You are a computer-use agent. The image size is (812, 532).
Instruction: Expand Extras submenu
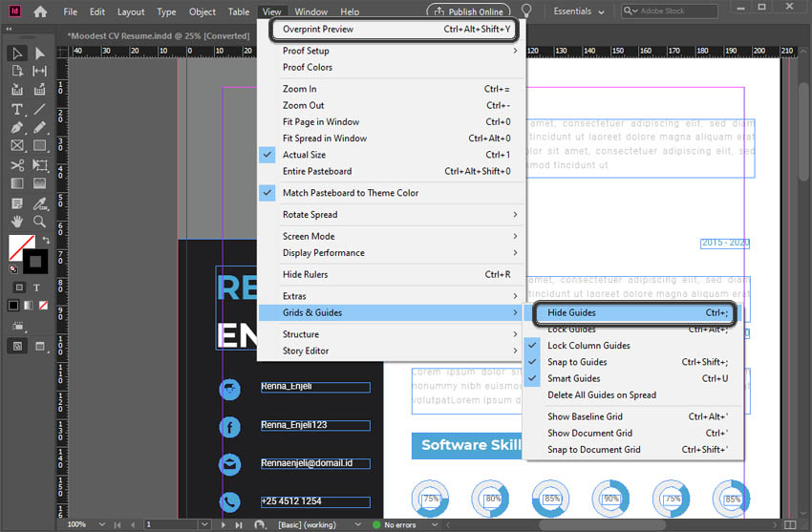tap(392, 296)
